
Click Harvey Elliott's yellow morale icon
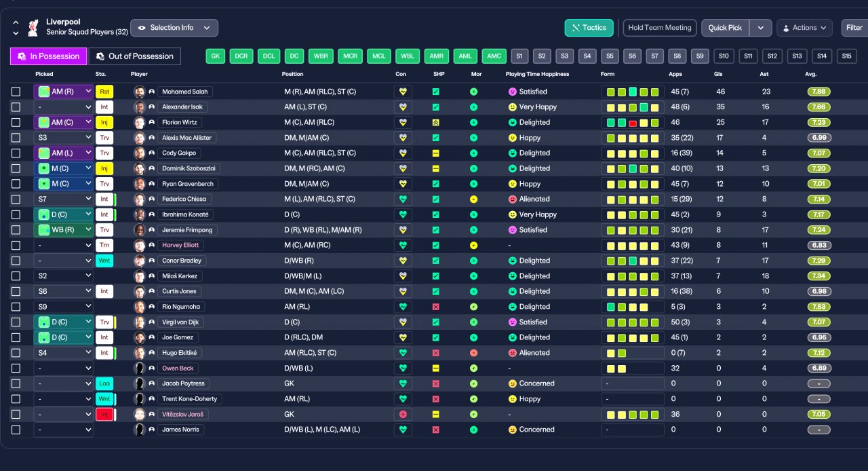(x=473, y=245)
